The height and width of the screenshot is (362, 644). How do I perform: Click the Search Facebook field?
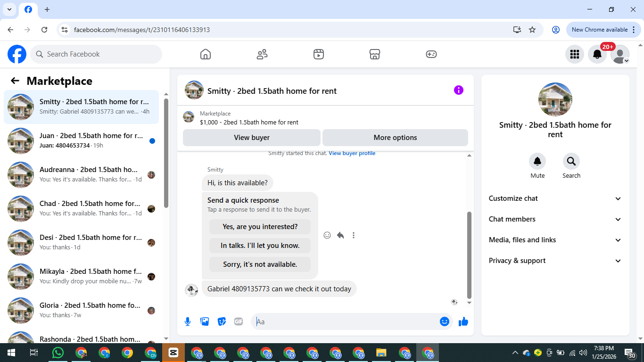coord(96,54)
